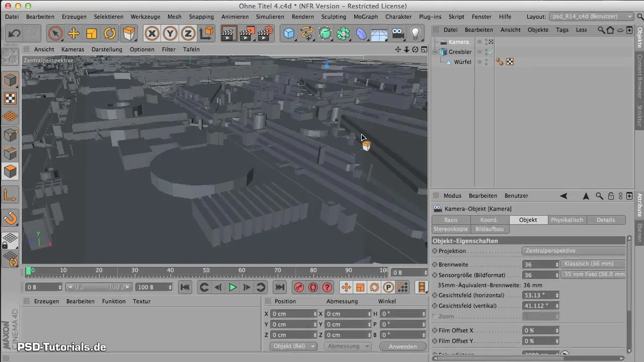This screenshot has height=362, width=644.
Task: Select the Würfel object
Action: click(x=462, y=62)
